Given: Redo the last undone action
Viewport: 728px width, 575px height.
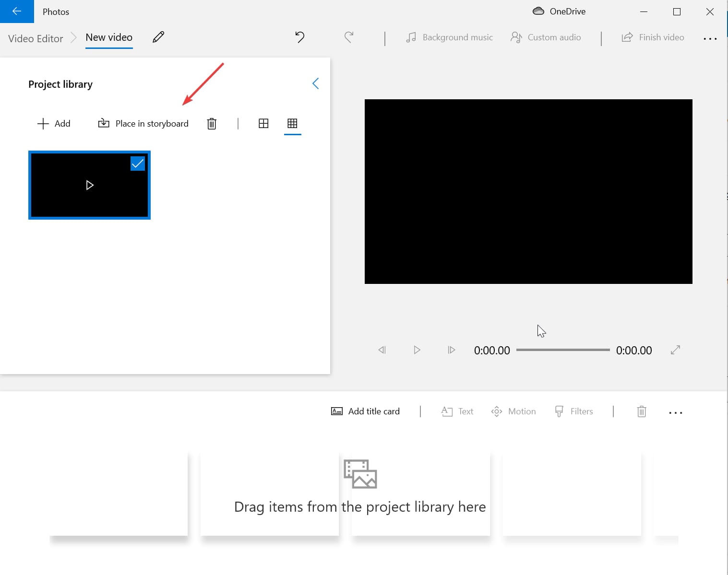Looking at the screenshot, I should (349, 37).
